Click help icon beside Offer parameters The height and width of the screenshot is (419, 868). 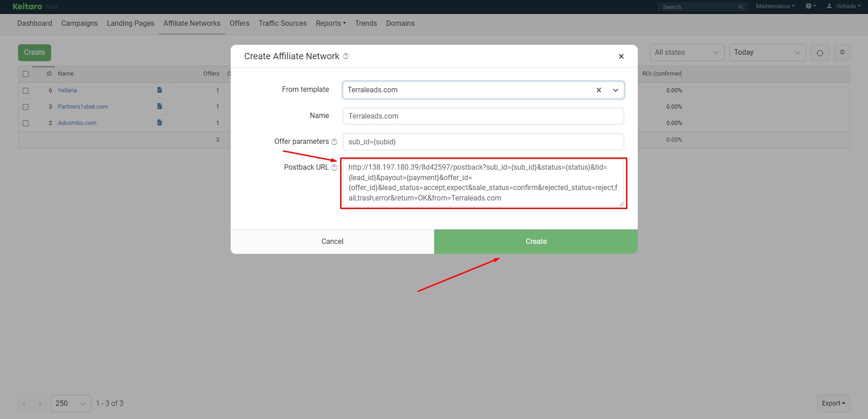pyautogui.click(x=334, y=142)
